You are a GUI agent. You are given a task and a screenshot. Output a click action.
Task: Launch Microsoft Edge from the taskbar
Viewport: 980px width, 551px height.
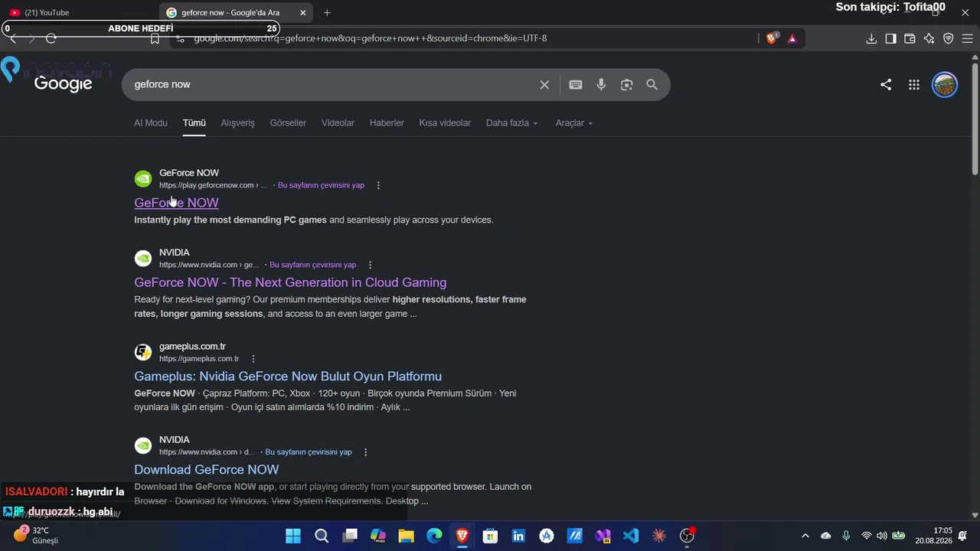coord(434,536)
